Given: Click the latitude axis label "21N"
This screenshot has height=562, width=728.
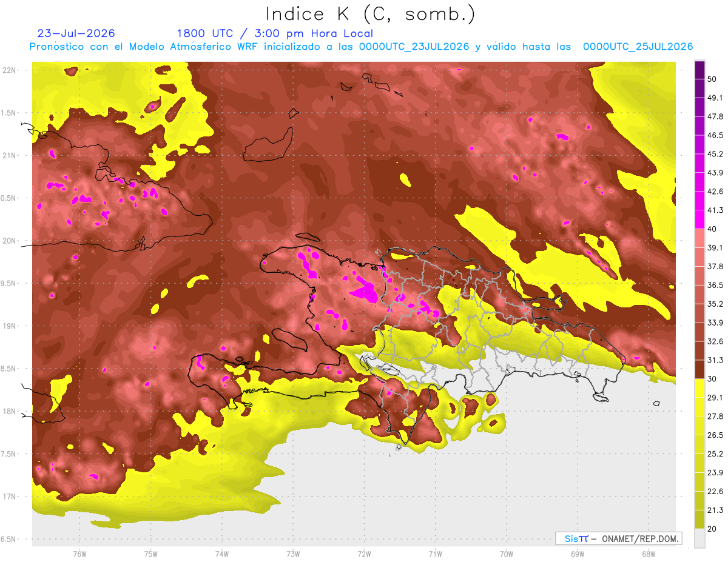Looking at the screenshot, I should tap(9, 155).
